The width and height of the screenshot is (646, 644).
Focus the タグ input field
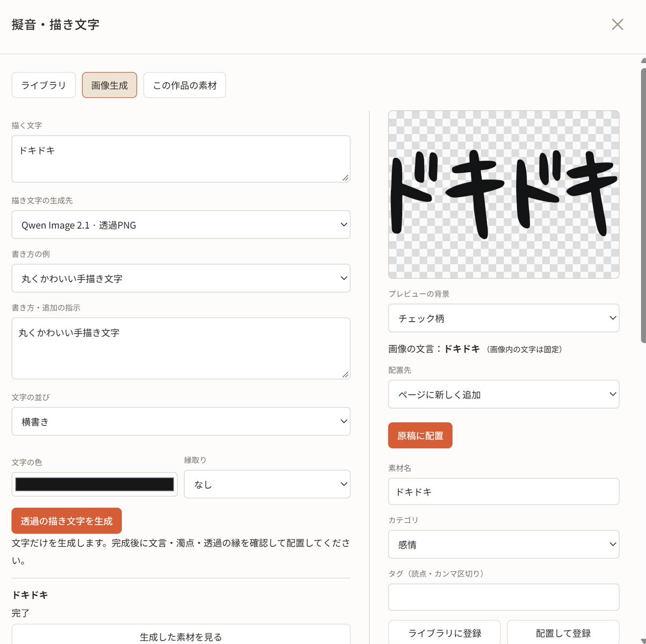click(503, 597)
